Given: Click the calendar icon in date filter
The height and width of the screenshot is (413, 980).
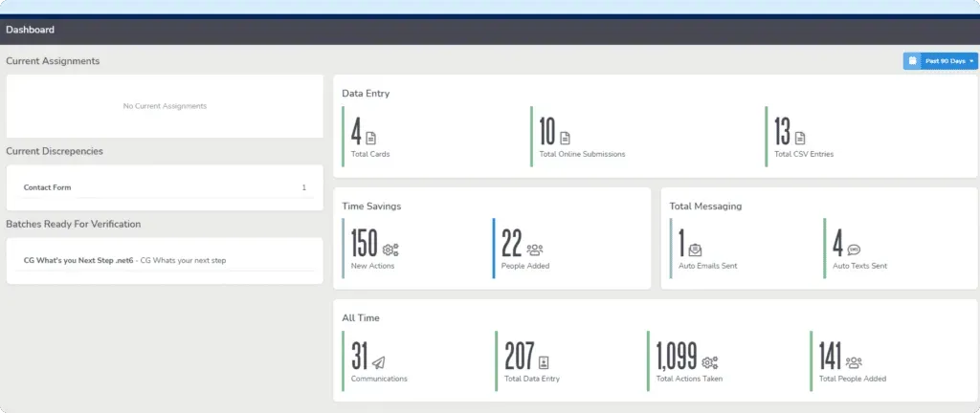Looking at the screenshot, I should pos(912,61).
